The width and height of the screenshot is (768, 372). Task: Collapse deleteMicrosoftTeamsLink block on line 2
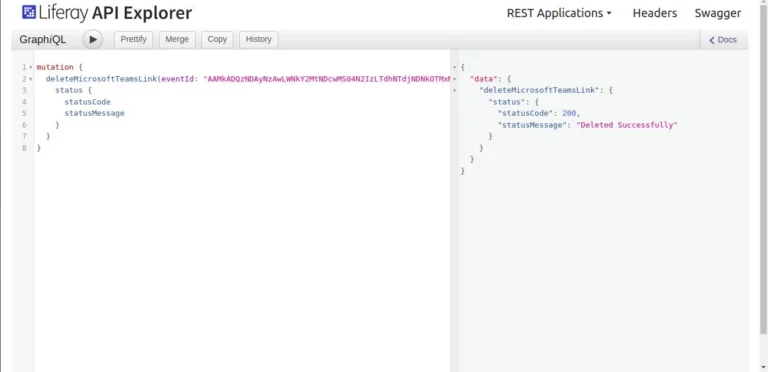31,79
